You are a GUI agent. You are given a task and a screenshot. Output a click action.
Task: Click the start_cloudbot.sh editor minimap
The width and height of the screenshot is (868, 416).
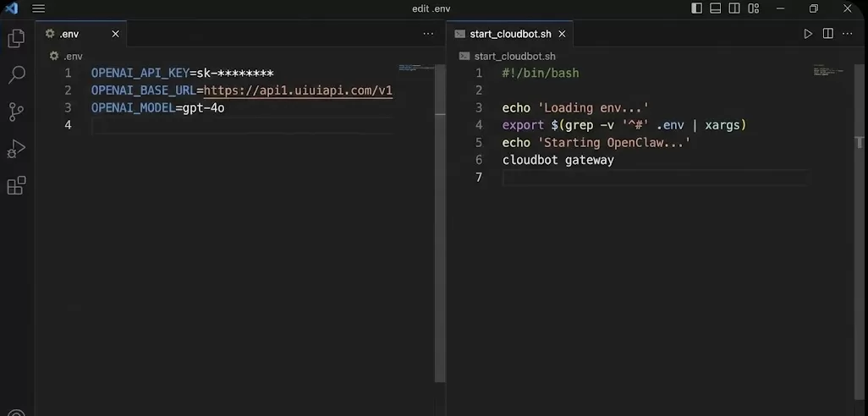831,70
